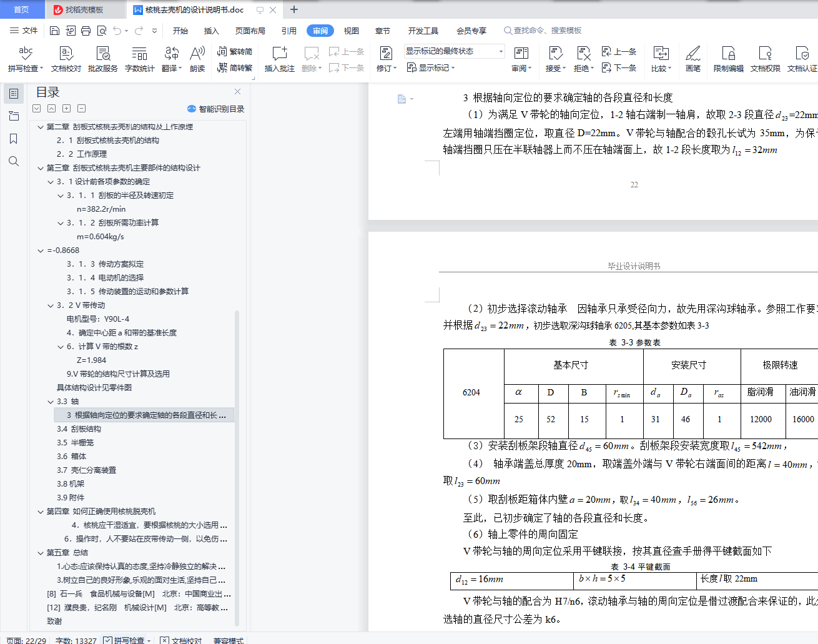Open the 比较 compare documents tool
This screenshot has height=644, width=818.
(x=661, y=59)
